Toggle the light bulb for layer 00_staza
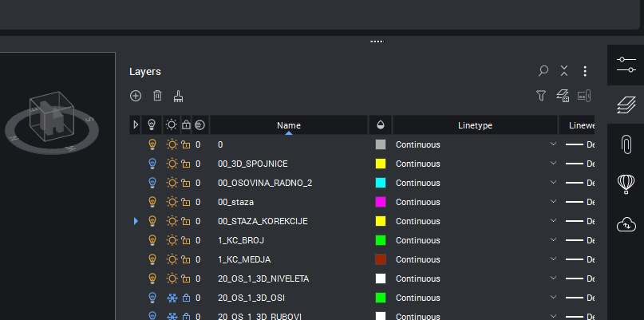 tap(152, 202)
